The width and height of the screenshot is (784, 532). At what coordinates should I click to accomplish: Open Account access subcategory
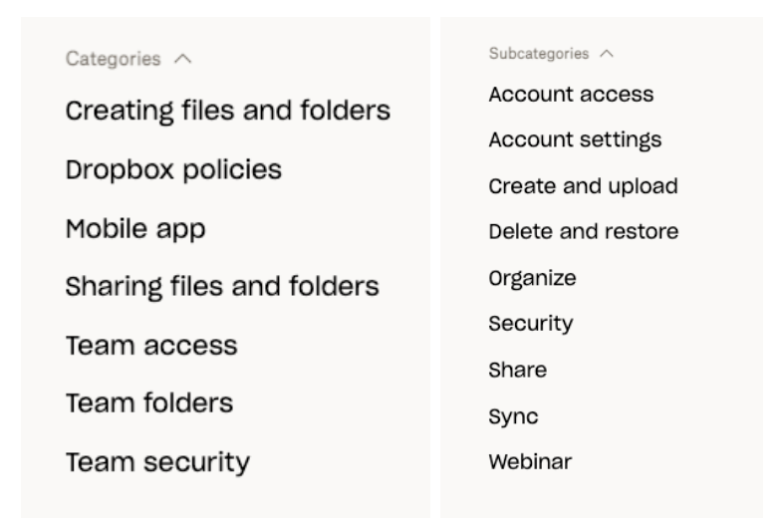point(571,95)
